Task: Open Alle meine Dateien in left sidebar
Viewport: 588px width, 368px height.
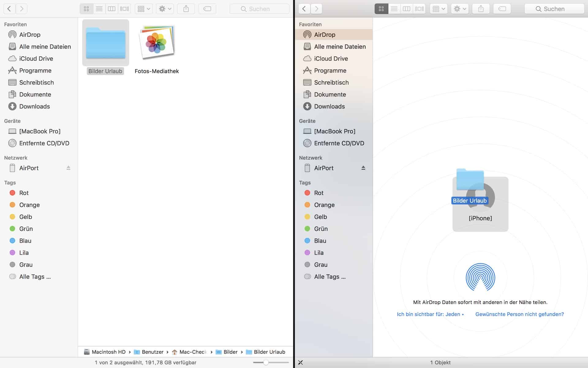Action: pos(39,47)
